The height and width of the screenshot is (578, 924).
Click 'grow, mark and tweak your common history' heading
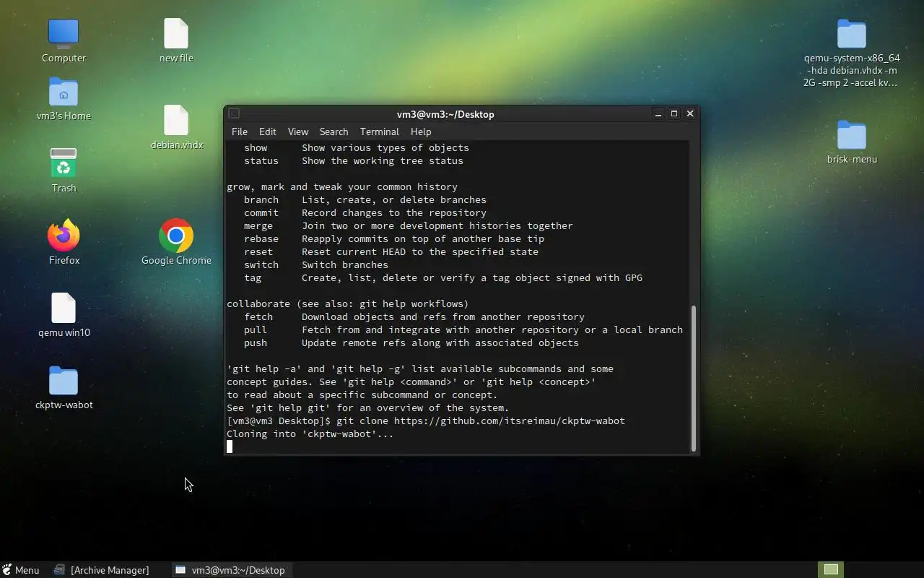point(342,186)
